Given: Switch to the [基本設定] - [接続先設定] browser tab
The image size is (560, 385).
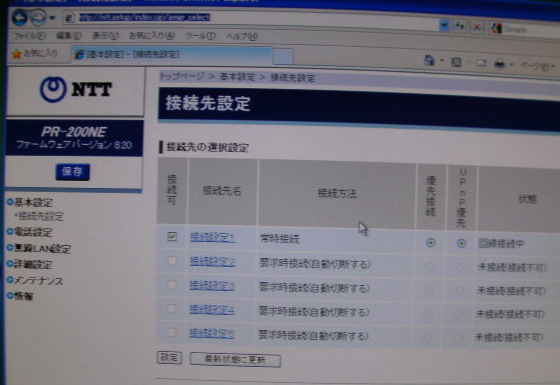Looking at the screenshot, I should point(172,55).
